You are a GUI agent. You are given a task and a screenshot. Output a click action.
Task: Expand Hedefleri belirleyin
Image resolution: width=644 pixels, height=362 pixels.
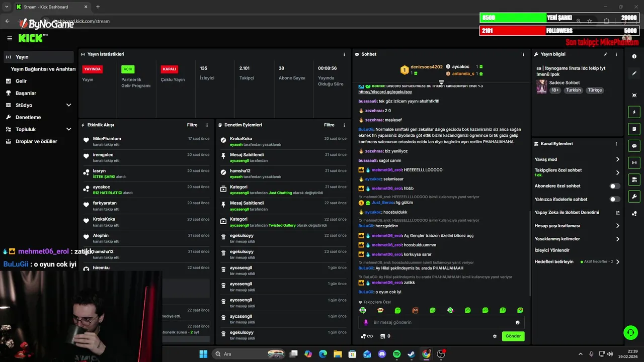(618, 261)
